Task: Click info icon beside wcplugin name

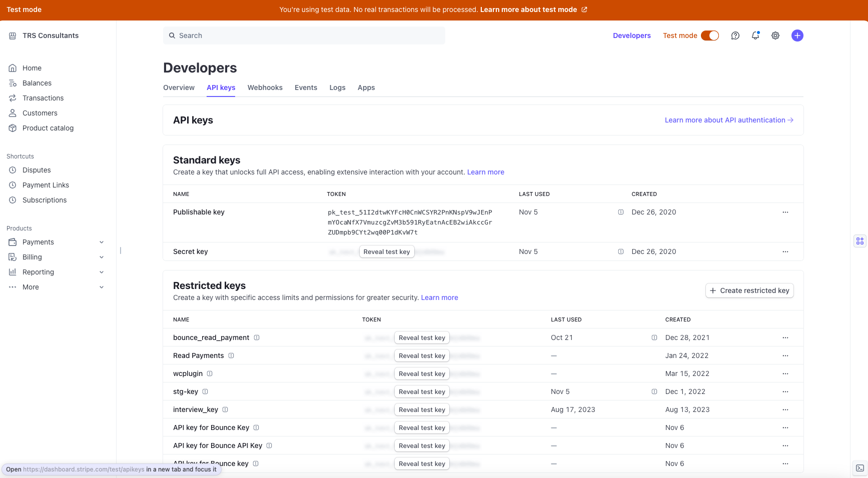Action: tap(210, 373)
